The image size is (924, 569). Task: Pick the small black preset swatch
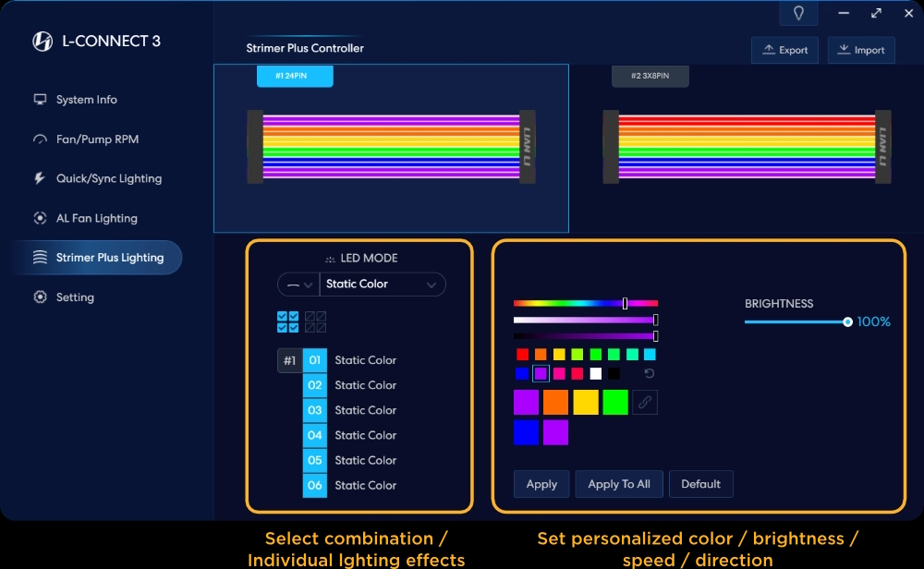tap(614, 373)
